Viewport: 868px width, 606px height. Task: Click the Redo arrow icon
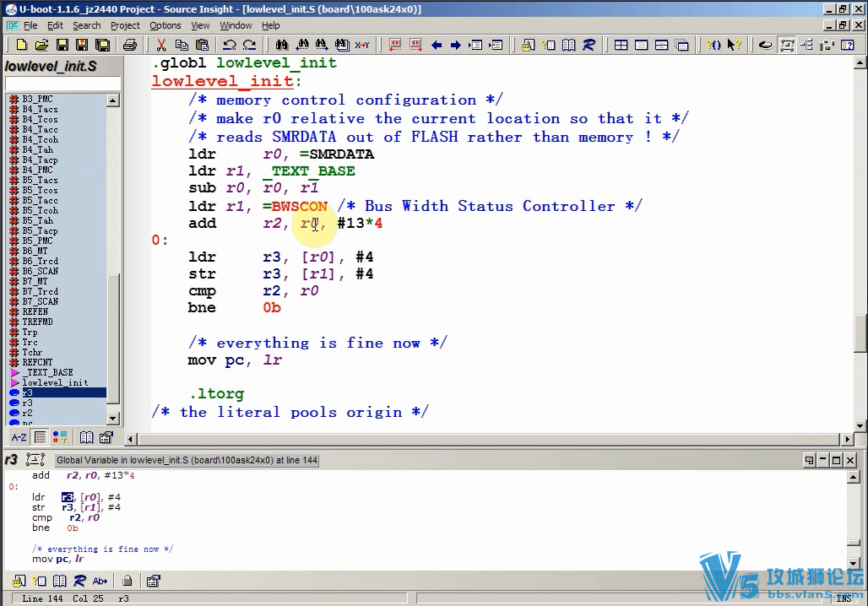pyautogui.click(x=250, y=45)
